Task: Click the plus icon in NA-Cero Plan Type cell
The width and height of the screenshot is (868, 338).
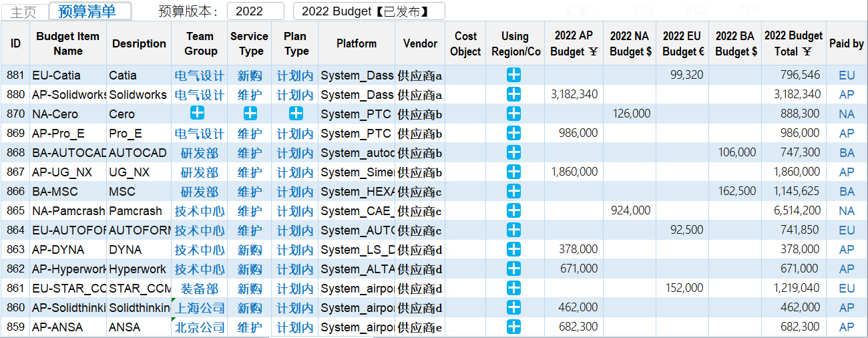Action: click(296, 114)
